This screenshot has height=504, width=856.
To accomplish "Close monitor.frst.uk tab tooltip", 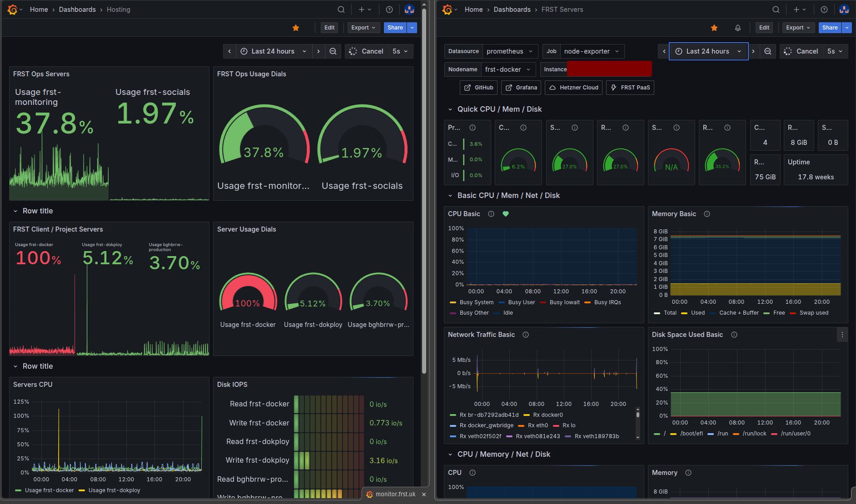I will click(424, 494).
